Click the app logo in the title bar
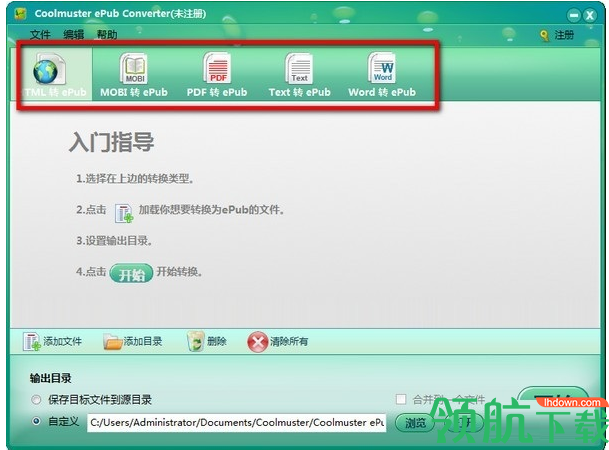609x450 pixels. coord(20,14)
